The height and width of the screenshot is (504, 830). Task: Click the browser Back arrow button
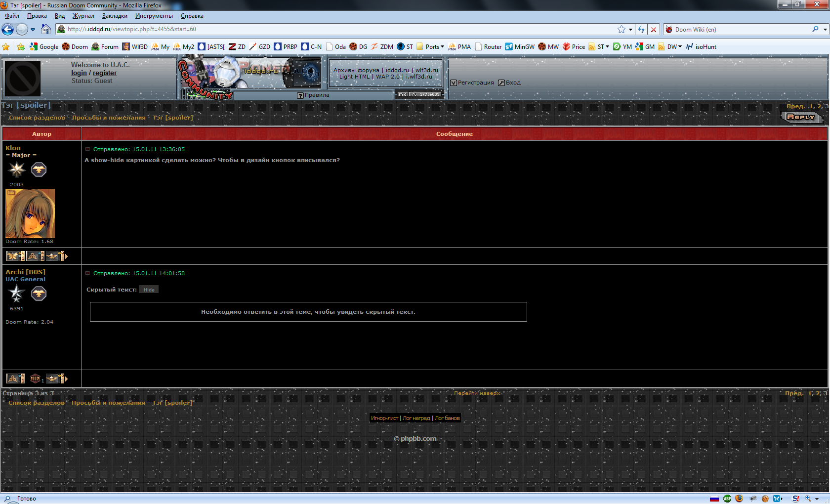[x=8, y=30]
